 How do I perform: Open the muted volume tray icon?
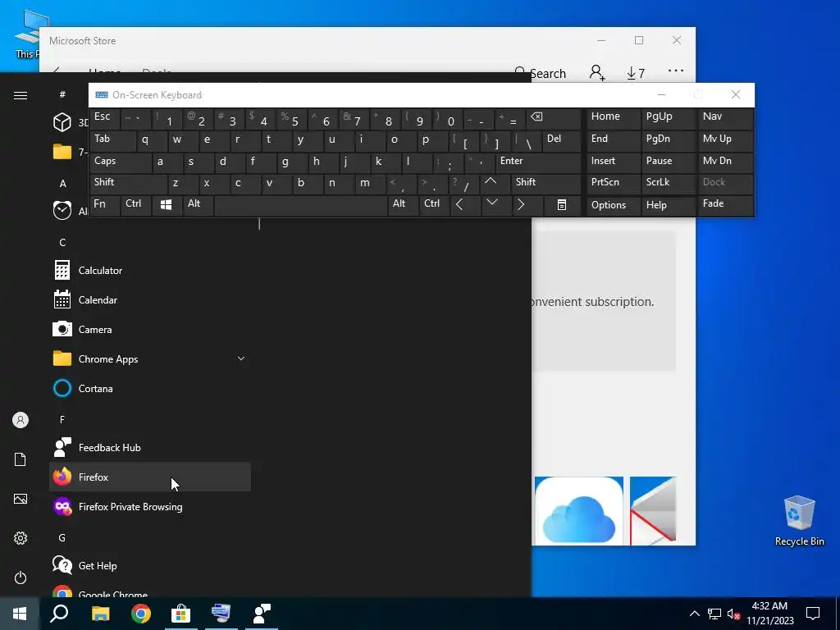pos(733,614)
